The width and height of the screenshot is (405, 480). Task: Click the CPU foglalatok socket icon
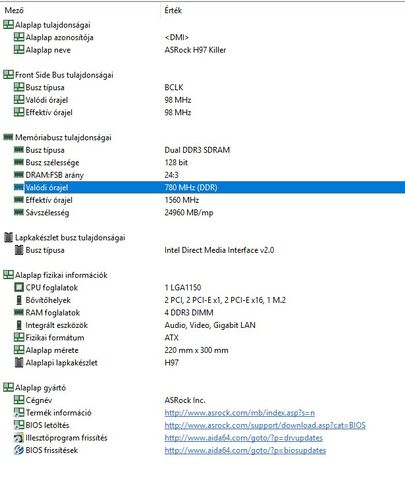point(19,287)
